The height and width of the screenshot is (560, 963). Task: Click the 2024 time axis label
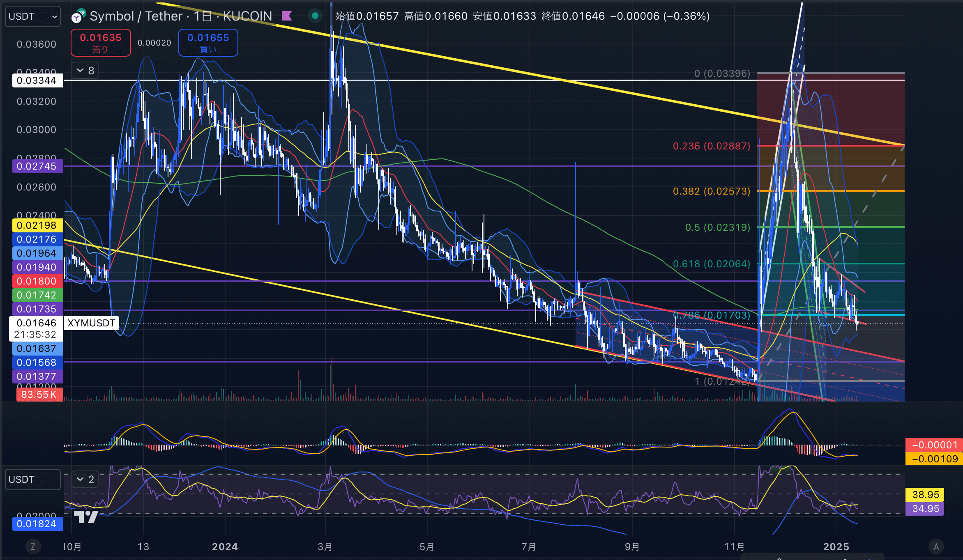coord(225,547)
